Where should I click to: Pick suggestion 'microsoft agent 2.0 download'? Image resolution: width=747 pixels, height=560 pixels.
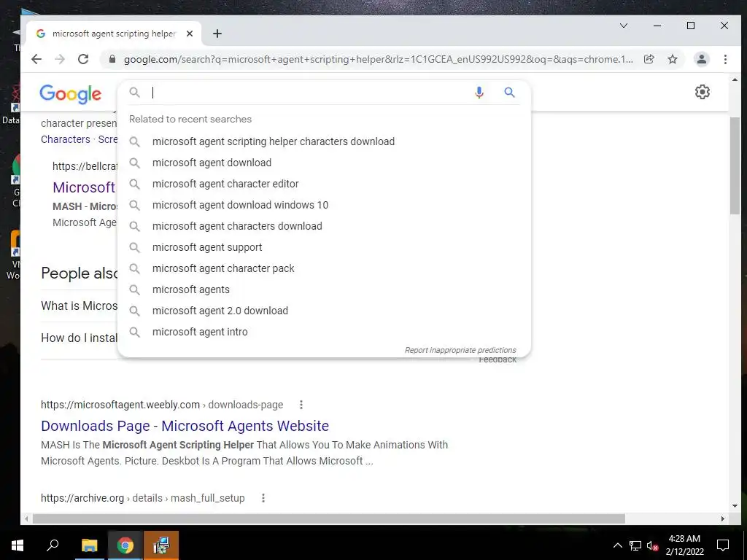[x=324, y=311]
